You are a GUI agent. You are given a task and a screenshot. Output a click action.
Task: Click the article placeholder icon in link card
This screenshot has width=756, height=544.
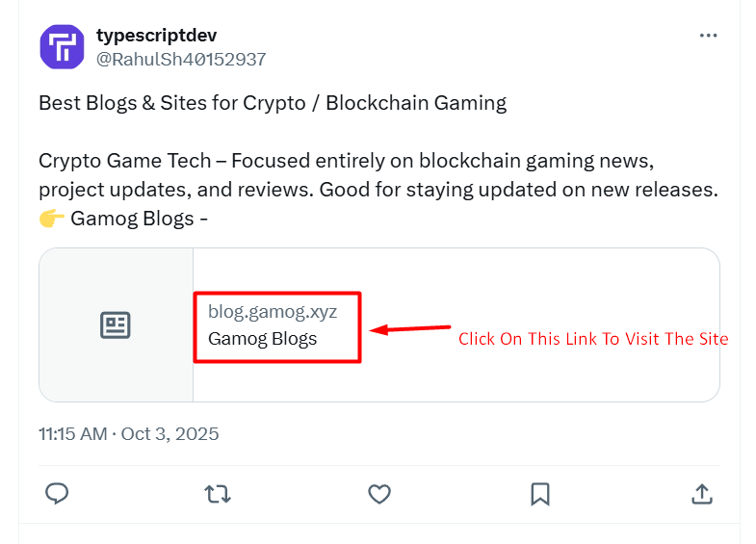click(116, 325)
